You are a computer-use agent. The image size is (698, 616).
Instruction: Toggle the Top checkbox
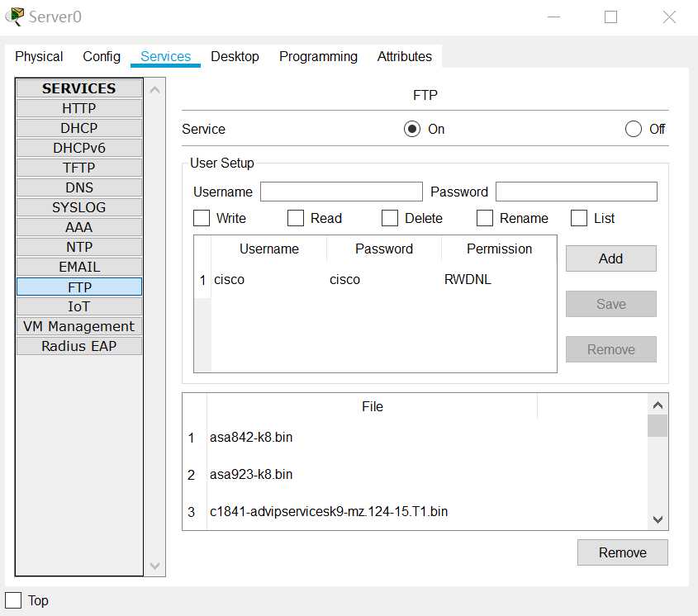13,600
